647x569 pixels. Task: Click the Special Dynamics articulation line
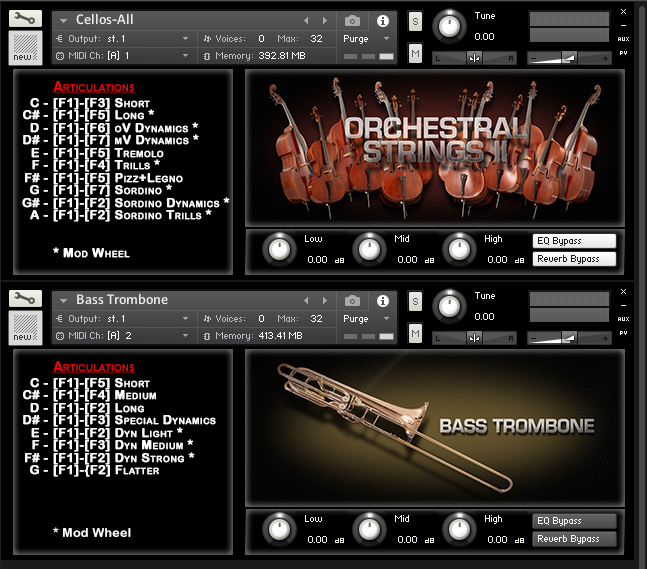click(119, 420)
